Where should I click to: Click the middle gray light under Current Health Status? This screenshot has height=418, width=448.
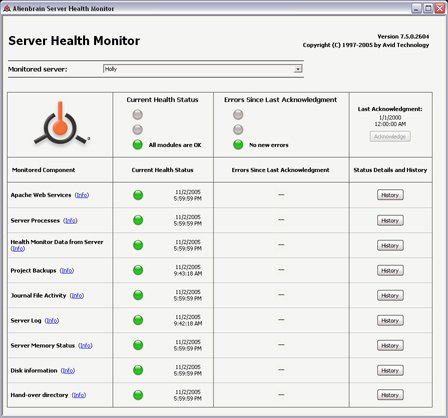click(x=138, y=129)
